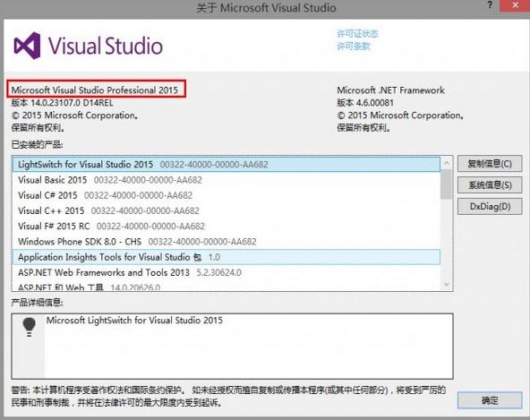This screenshot has width=530, height=420.
Task: Select Windows Phone SDK 8.0 - CHS row
Action: click(227, 242)
